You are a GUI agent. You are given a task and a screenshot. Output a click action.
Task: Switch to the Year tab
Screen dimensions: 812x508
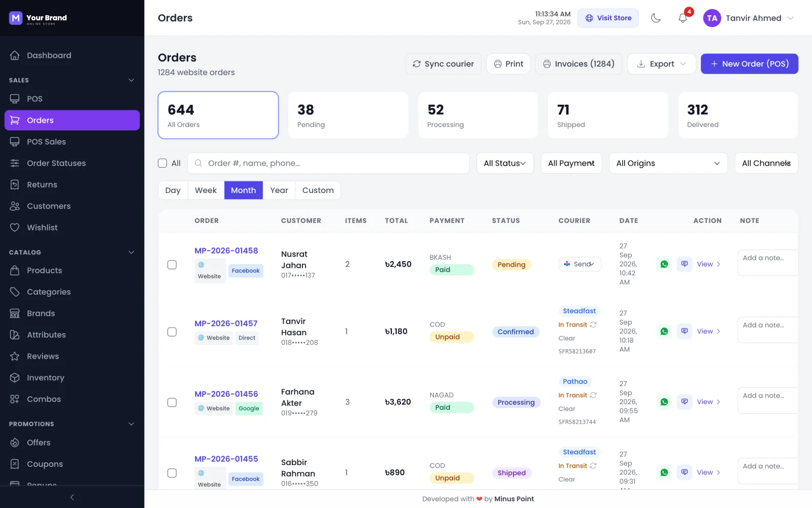click(279, 190)
